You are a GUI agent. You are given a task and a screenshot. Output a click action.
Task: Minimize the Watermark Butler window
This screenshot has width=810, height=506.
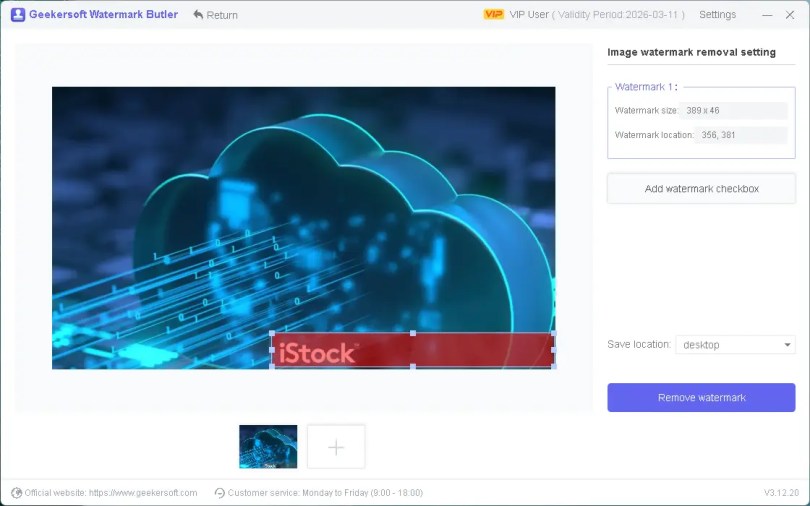(767, 15)
